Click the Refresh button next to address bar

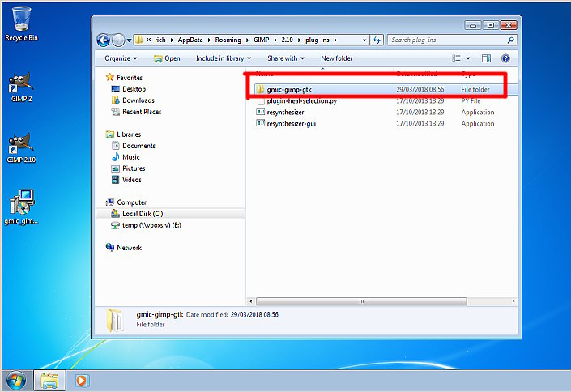[377, 40]
